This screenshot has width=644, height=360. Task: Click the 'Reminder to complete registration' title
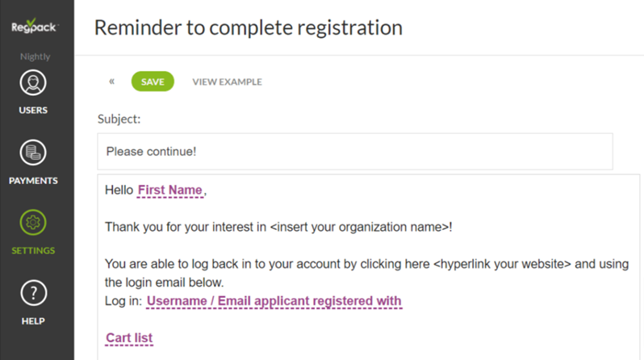[248, 27]
